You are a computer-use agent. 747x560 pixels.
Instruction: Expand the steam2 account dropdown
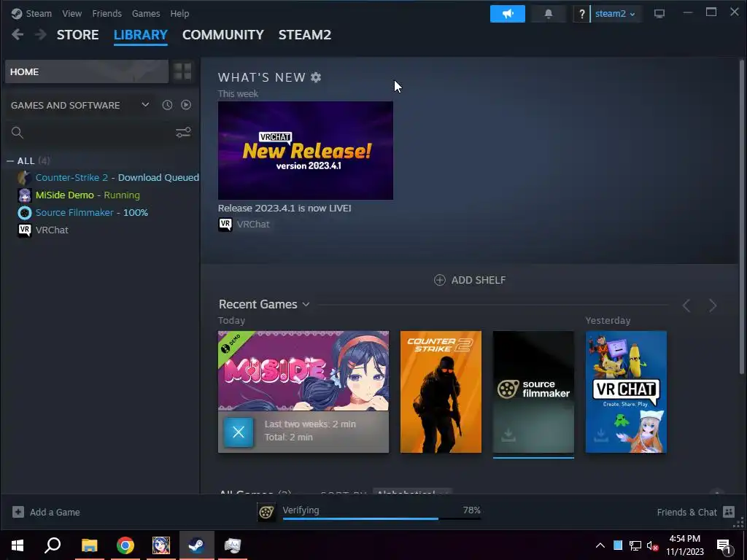click(x=615, y=14)
